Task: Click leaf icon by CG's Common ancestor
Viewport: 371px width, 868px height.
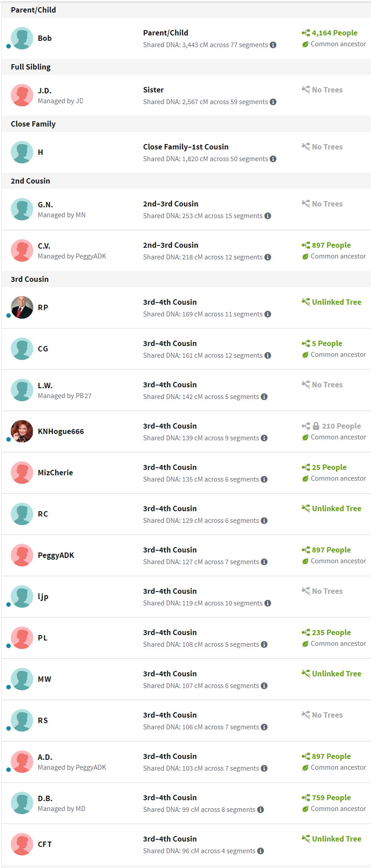Action: (x=305, y=355)
